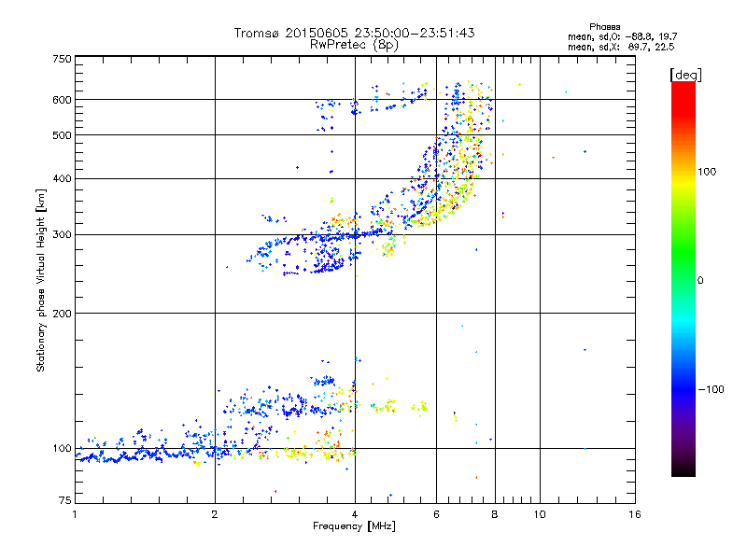Click the 'mean, sd,O: -88.8, 19.7' line
This screenshot has width=747, height=560.
[x=622, y=36]
